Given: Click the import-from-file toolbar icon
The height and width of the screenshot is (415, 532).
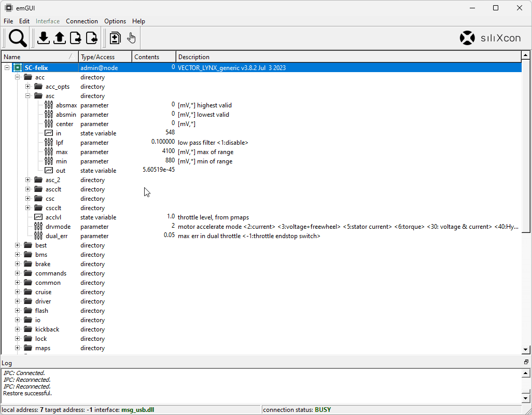Looking at the screenshot, I should (92, 38).
